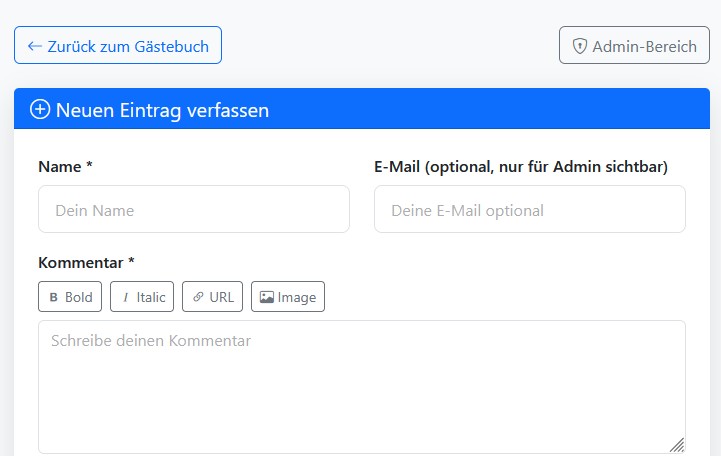Click the Neuen Eintrag verfassen heading
This screenshot has height=456, width=721.
tap(162, 110)
